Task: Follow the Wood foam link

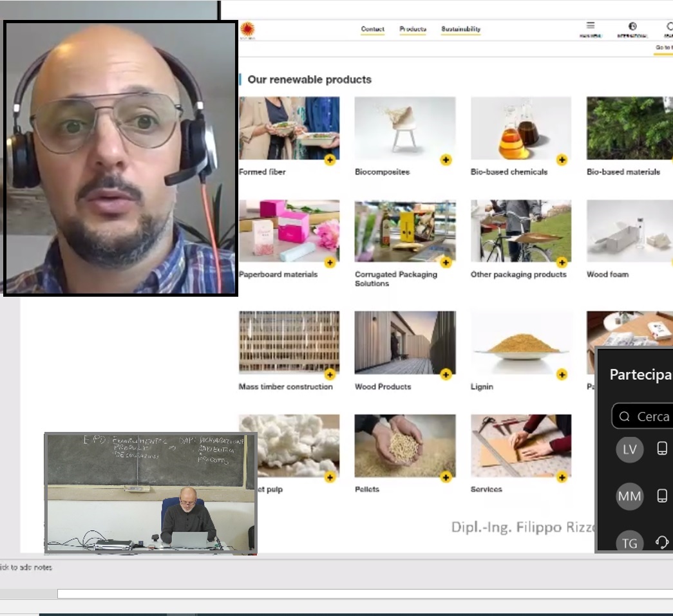Action: (608, 275)
